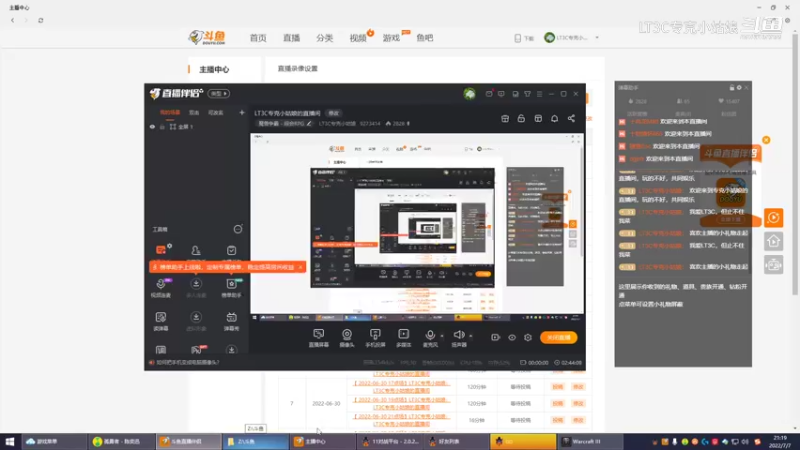Dismiss the orange 榜单助手 notification banner
Screen dimensions: 800x450
pos(300,267)
